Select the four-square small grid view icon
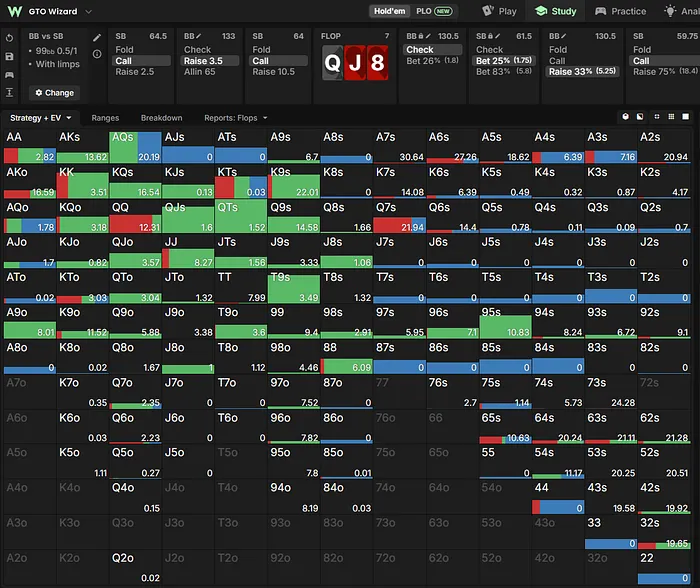 (657, 117)
